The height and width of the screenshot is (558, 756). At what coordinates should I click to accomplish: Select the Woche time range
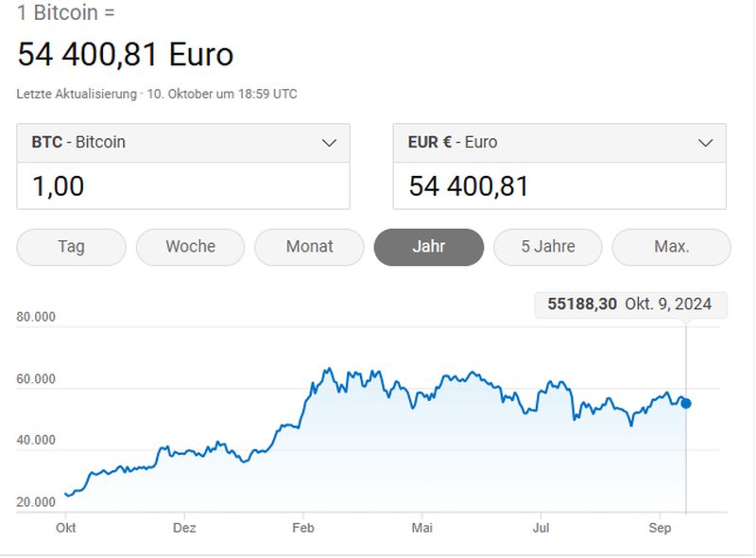click(x=190, y=247)
